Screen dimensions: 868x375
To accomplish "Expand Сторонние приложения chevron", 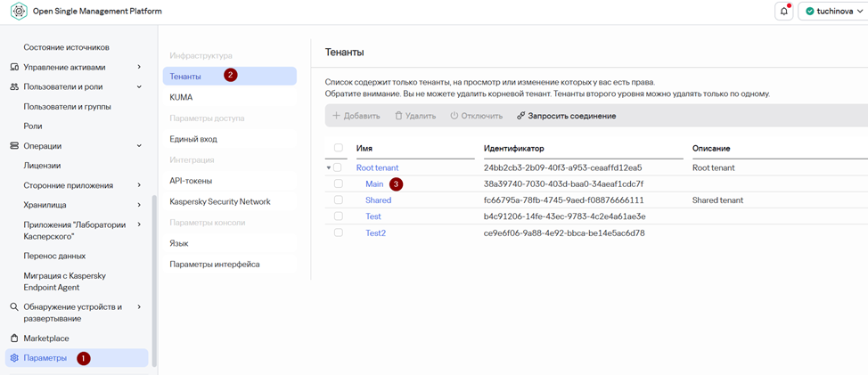I will pyautogui.click(x=140, y=185).
